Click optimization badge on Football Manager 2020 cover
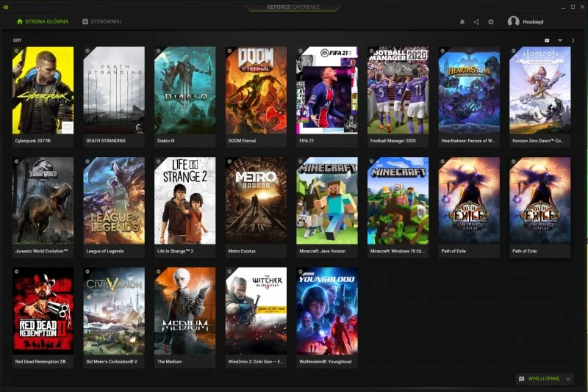Screen dimensions: 588x392 point(371,51)
